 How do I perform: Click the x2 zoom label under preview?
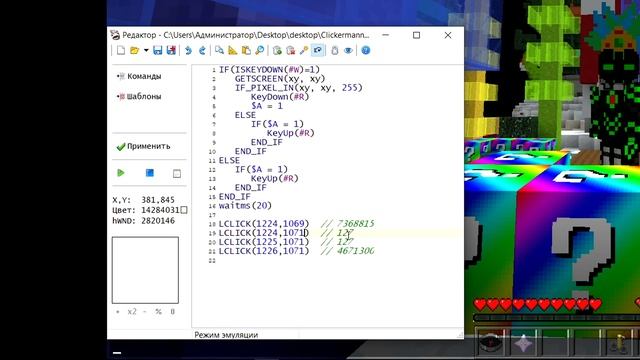tap(132, 311)
